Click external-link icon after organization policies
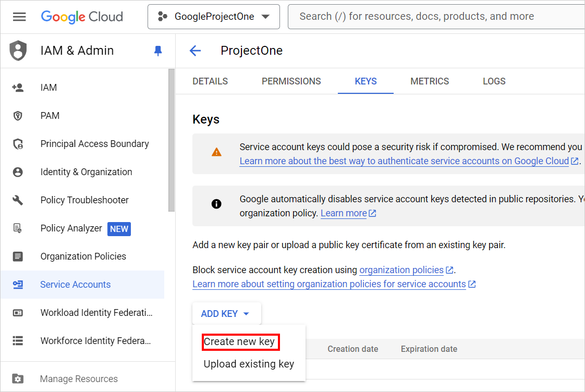 click(x=449, y=270)
